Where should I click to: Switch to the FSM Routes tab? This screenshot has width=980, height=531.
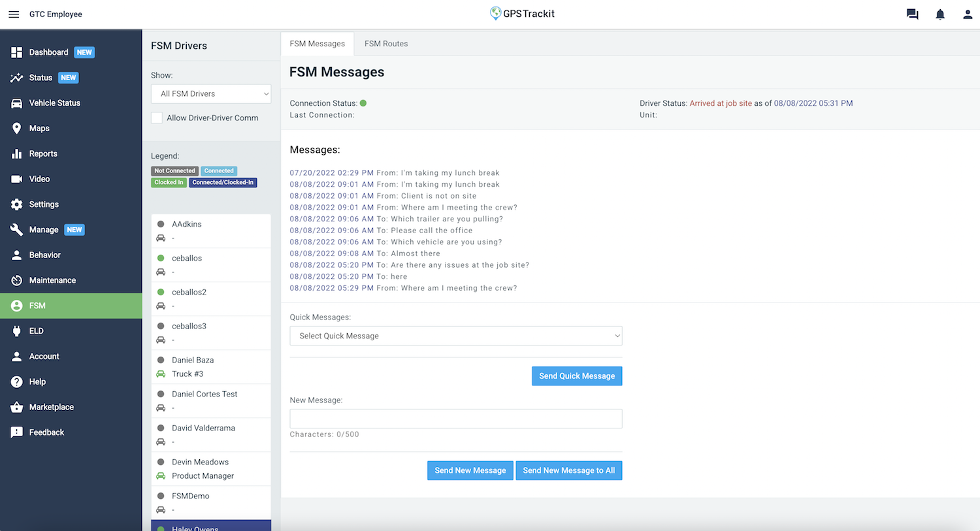click(x=385, y=44)
